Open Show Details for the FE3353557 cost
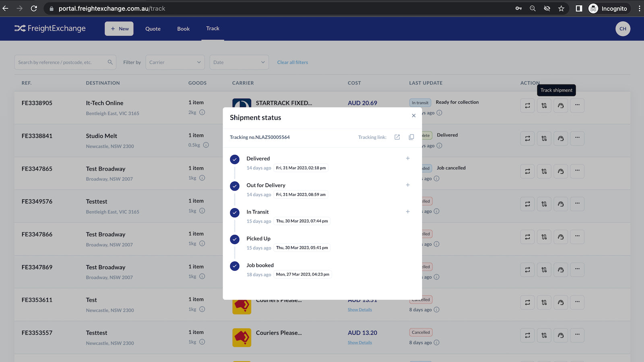This screenshot has width=644, height=362. (x=359, y=342)
